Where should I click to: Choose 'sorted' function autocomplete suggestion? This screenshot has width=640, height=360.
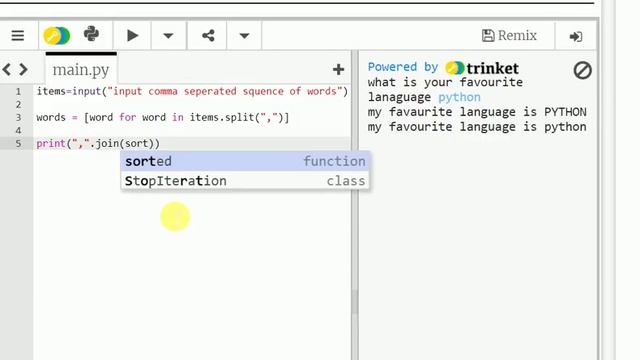click(245, 162)
